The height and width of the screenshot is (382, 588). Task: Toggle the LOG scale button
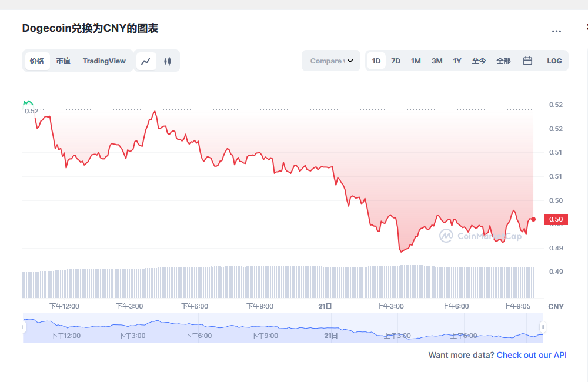(554, 61)
